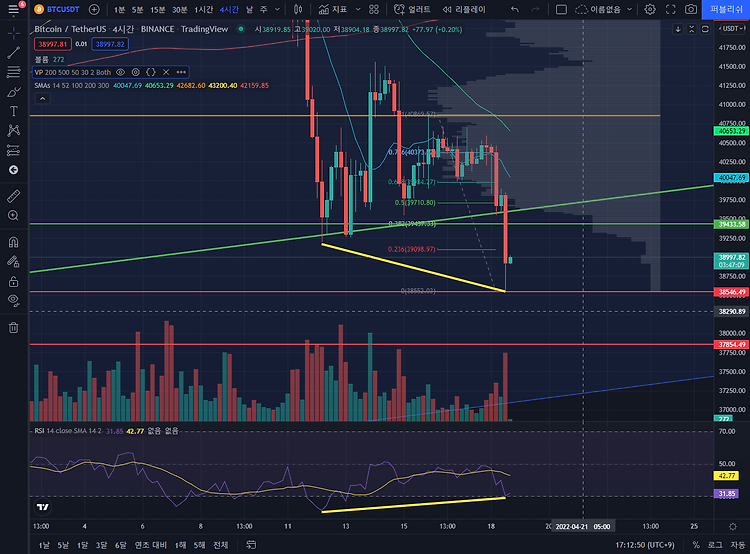Click the back arrow icon in the left toolbar
Viewport: 750px width, 554px height.
coord(13,170)
